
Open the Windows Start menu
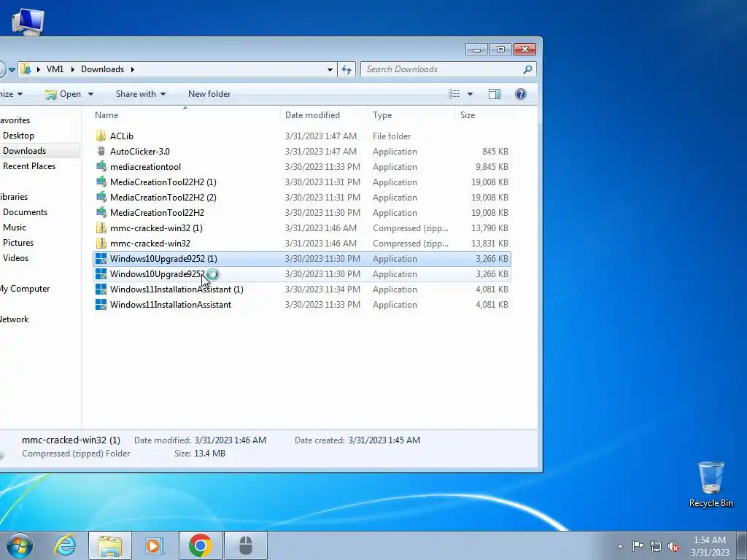click(x=20, y=545)
